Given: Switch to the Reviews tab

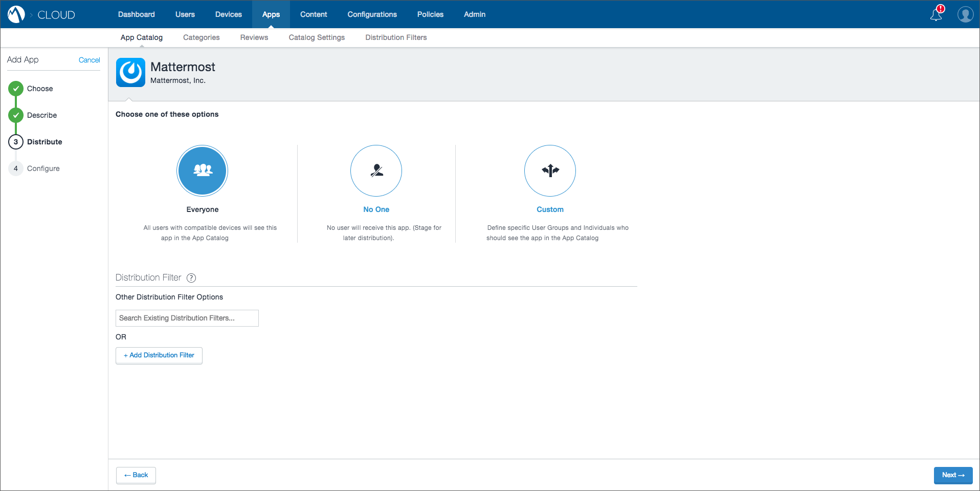Looking at the screenshot, I should tap(254, 37).
